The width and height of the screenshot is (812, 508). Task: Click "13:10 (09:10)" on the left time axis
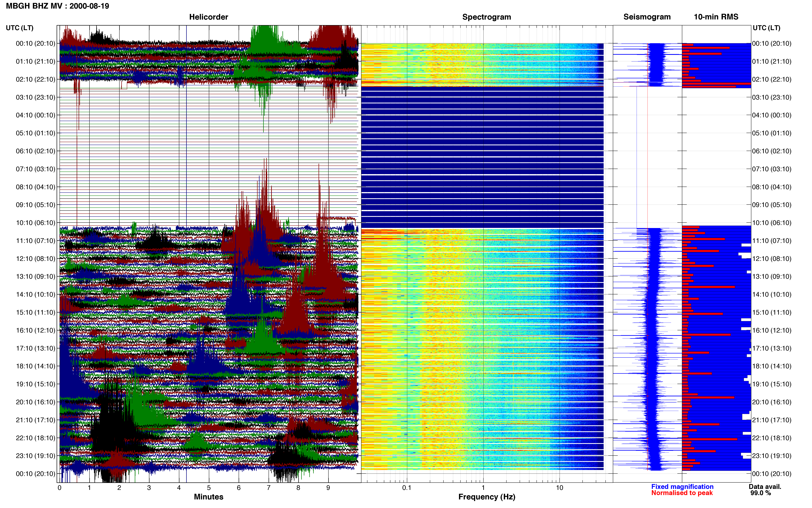coord(36,277)
